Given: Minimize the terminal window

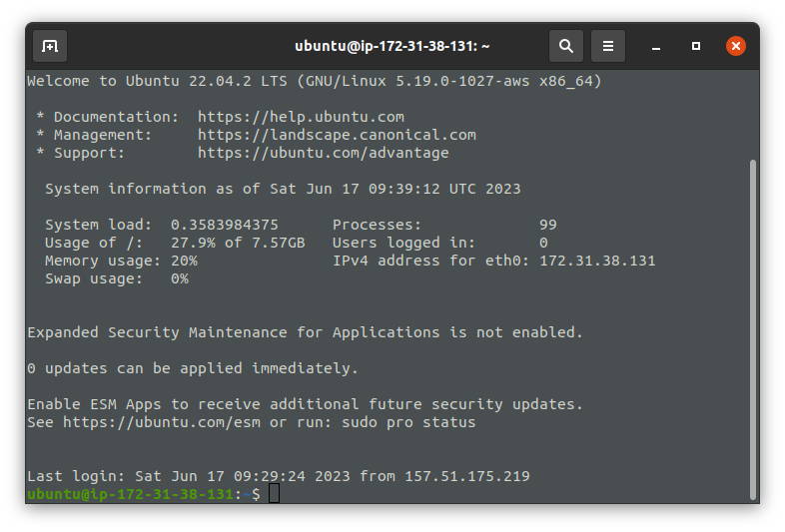Looking at the screenshot, I should coord(656,47).
